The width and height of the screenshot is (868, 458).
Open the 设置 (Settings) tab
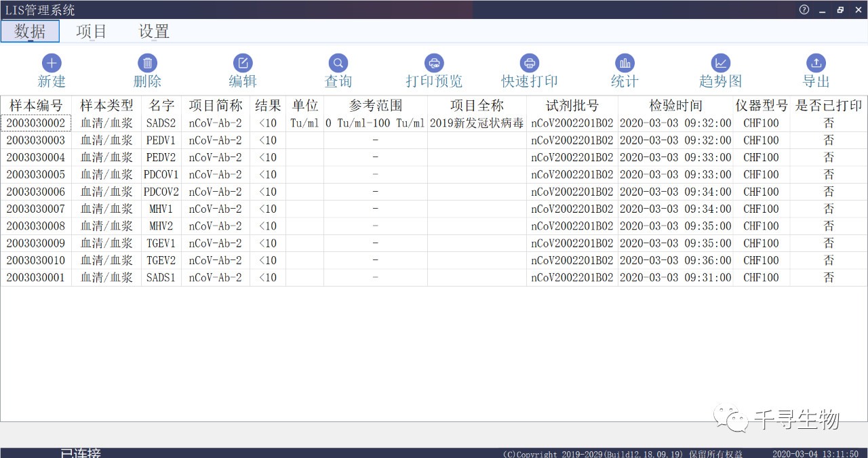(x=154, y=31)
